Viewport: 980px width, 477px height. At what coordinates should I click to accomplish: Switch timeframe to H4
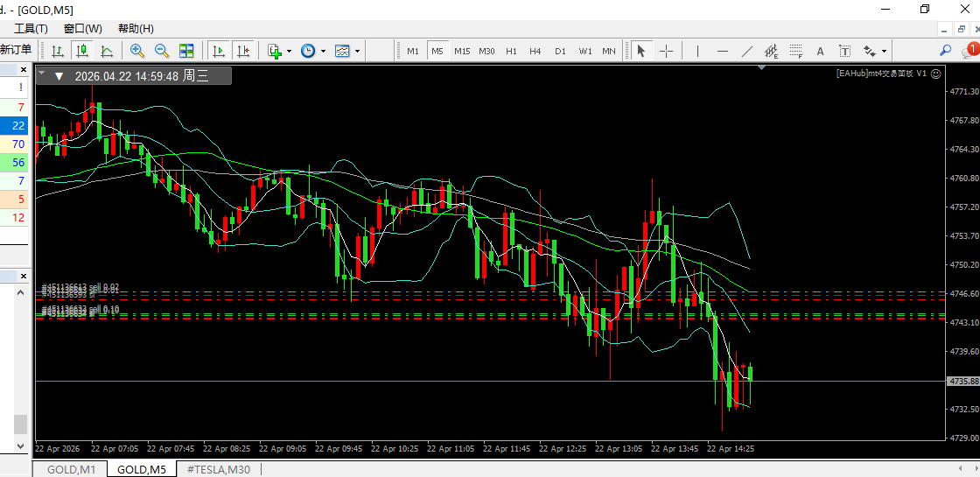point(535,52)
